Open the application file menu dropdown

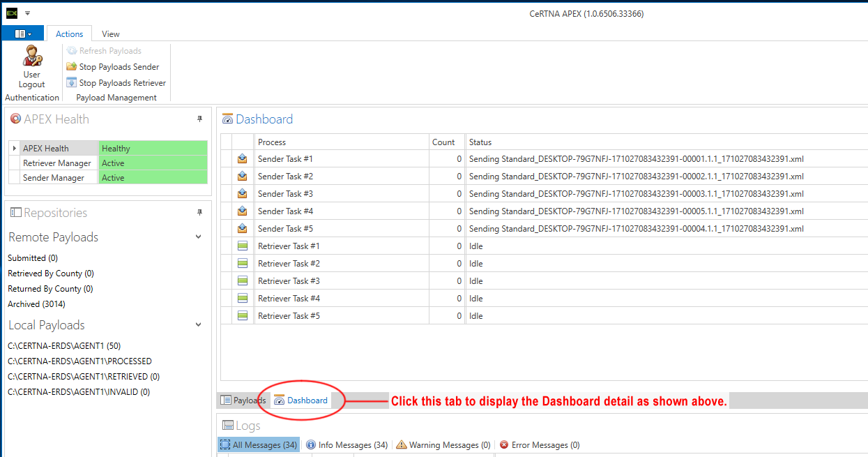coord(23,33)
